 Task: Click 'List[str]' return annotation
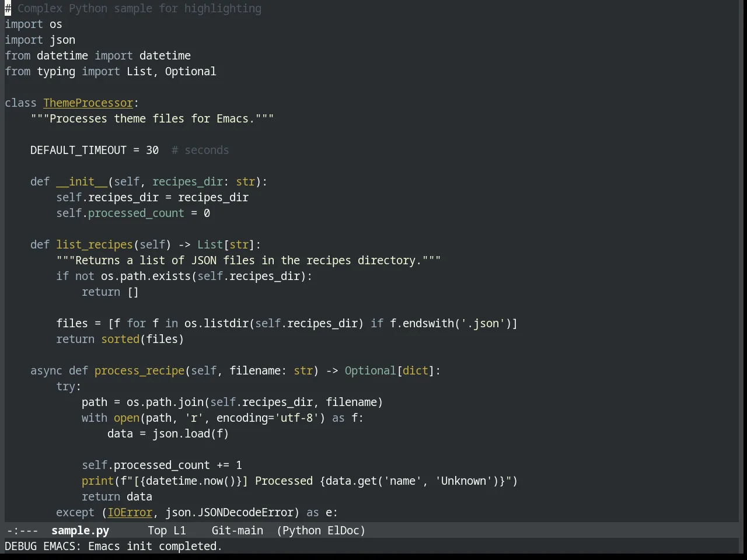(x=226, y=244)
